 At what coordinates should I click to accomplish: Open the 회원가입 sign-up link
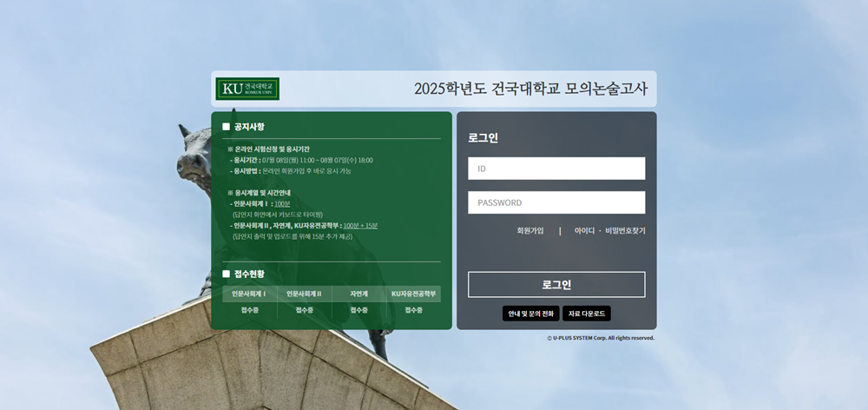click(529, 231)
